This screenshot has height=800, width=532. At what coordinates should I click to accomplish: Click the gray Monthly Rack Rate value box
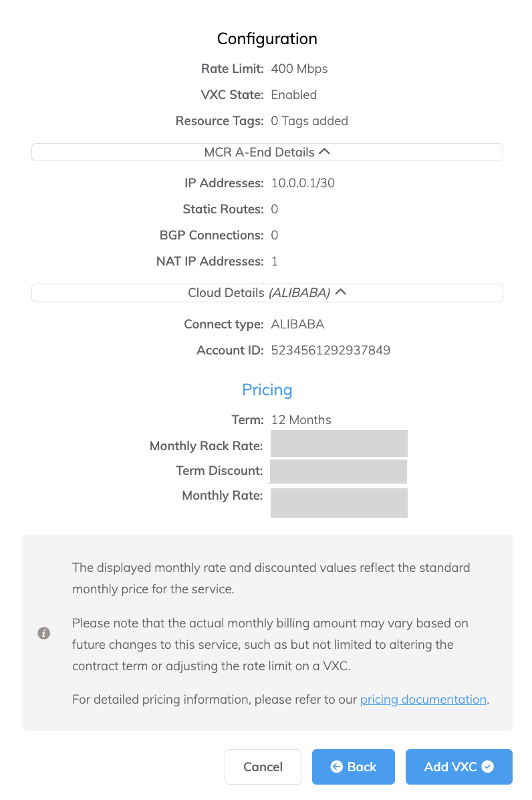click(339, 443)
